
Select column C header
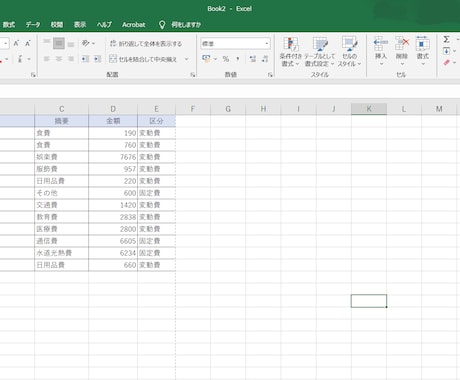click(62, 109)
